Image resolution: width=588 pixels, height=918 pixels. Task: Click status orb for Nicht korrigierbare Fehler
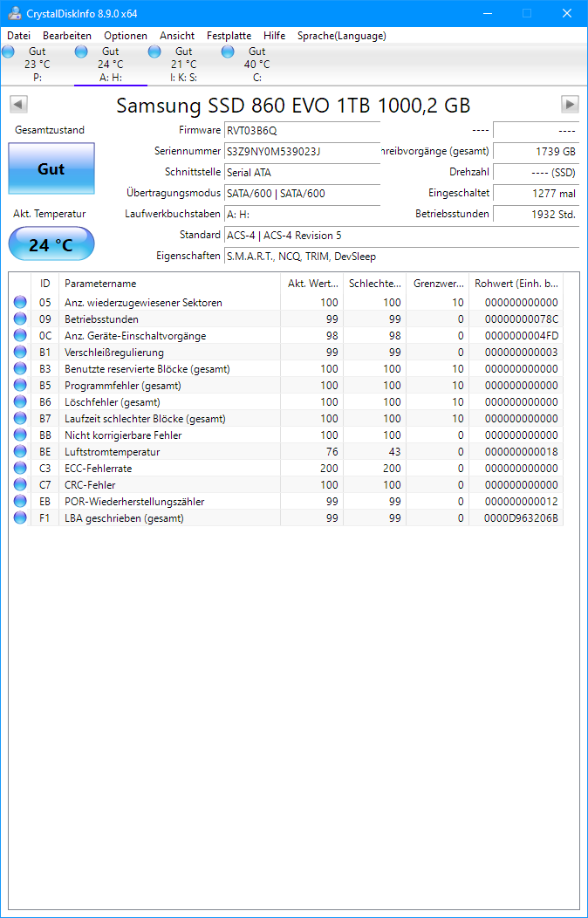[20, 435]
